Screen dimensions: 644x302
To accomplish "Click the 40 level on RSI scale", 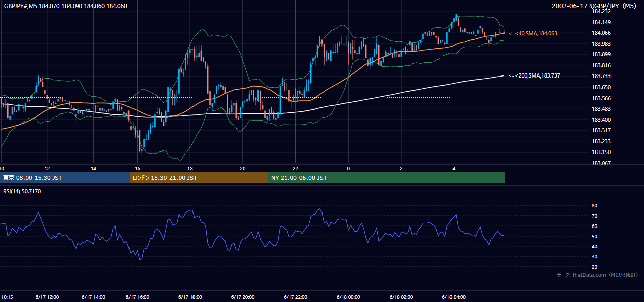I will pos(594,246).
